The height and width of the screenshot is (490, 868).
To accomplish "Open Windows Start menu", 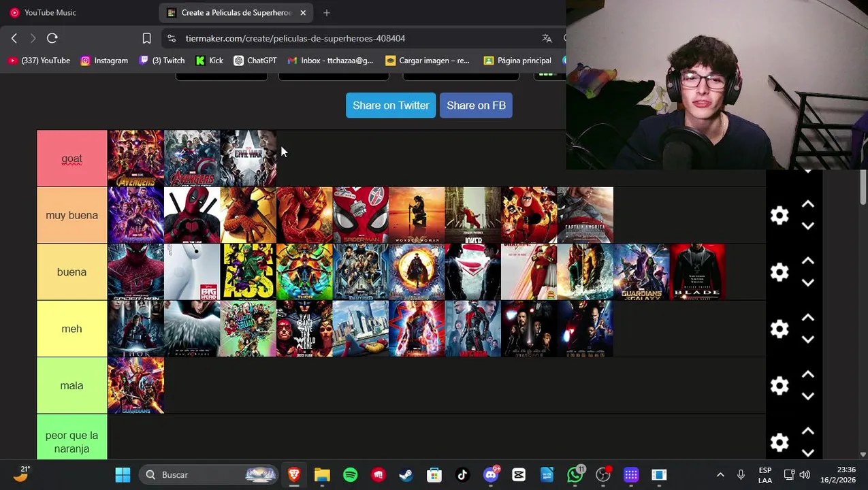I will click(123, 475).
